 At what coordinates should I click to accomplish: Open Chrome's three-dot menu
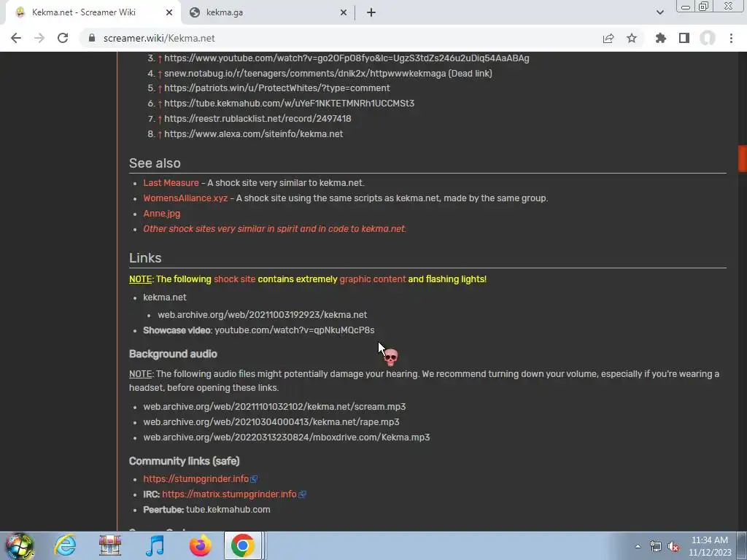(731, 38)
